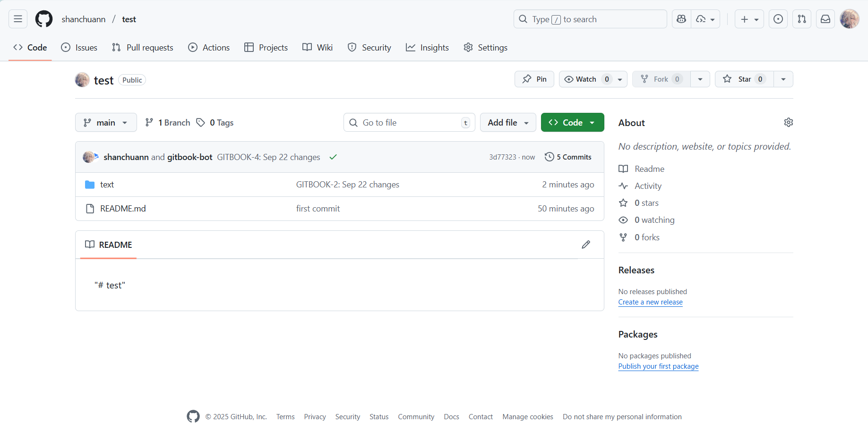View the 1 Branch list
Viewport: 868px width, 431px height.
coord(168,123)
